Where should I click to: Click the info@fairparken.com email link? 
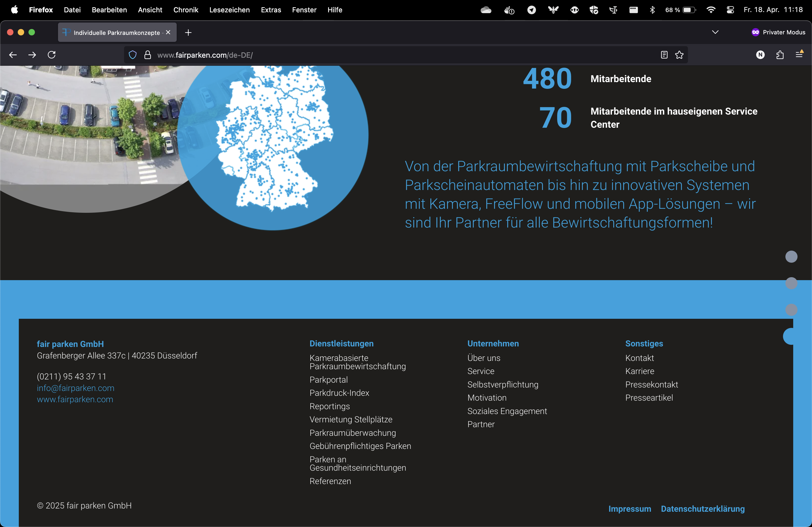click(x=75, y=388)
